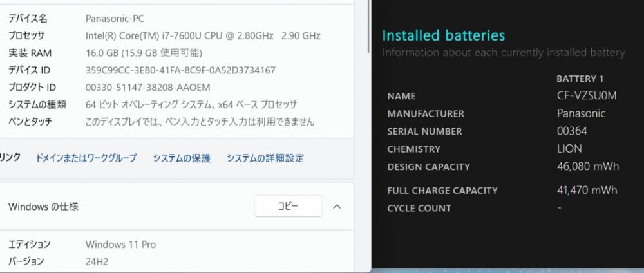644x273 pixels.
Task: Select the プロダクト ID value 00330-51147
Action: coord(148,88)
